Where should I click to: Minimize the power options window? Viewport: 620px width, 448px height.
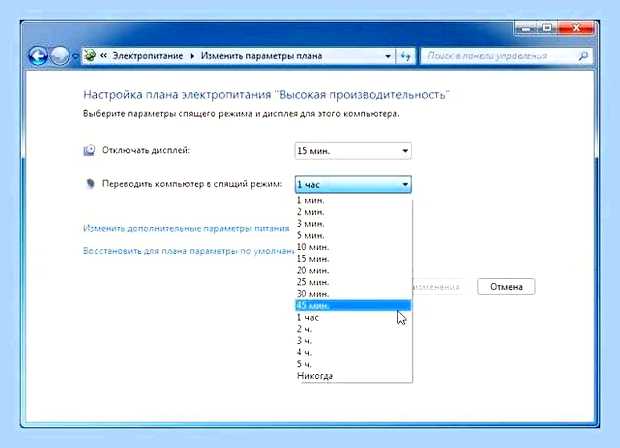click(526, 28)
